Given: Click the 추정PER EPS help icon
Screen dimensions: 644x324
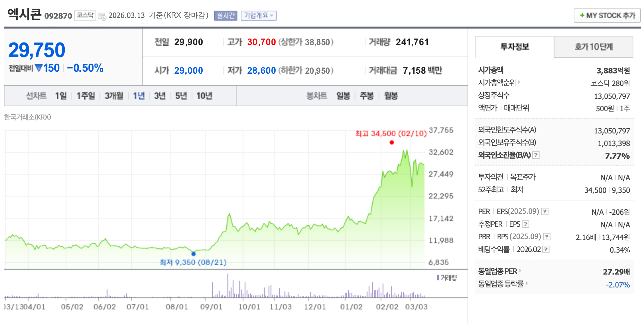Looking at the screenshot, I should (526, 224).
